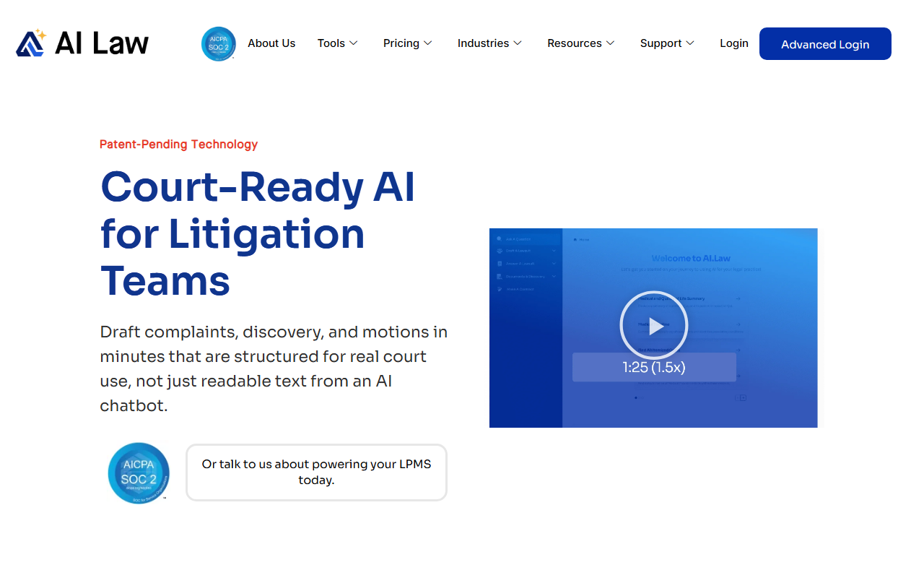Click the talk to us about LPMS button
Viewport: 924px width, 578px height.
[316, 473]
